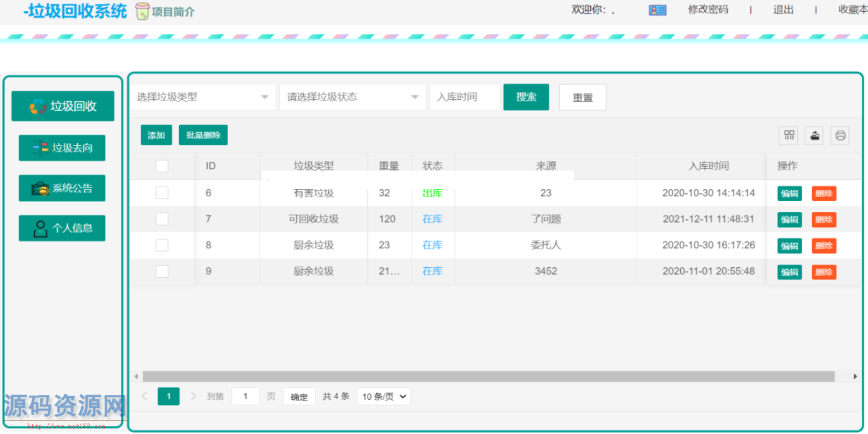
Task: Click the horizontal scrollbar below the table
Action: pos(488,376)
